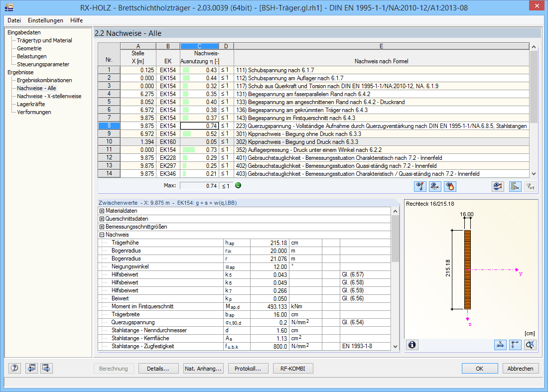Open the Einstellungen menu
Viewport: 548px width, 392px height.
click(45, 20)
